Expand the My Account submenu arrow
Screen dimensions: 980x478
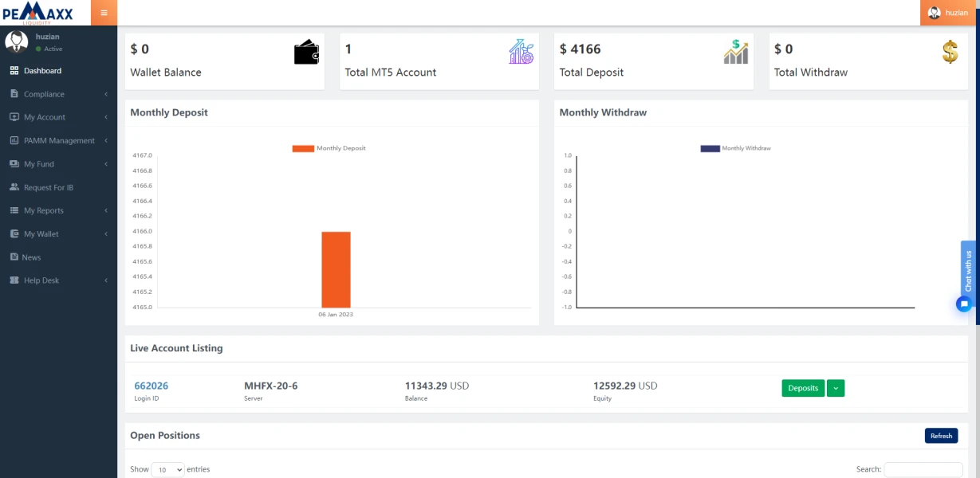(x=106, y=117)
